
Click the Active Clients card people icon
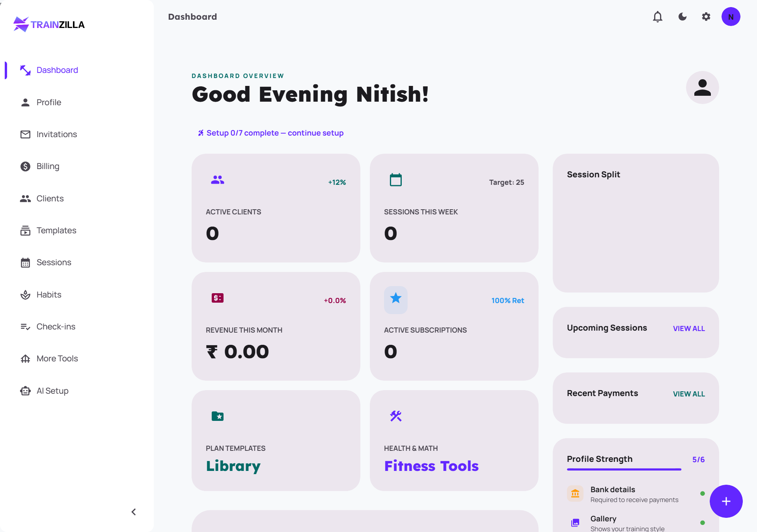tap(217, 180)
